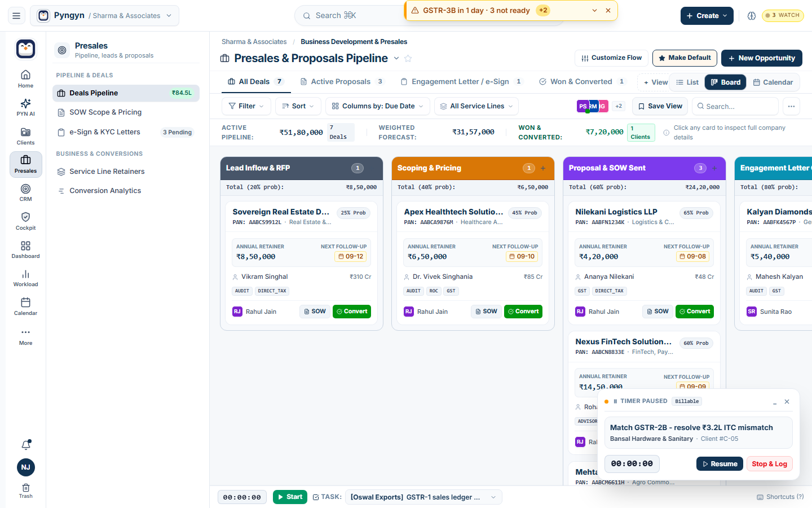Open CRM from the sidebar
Screen dimensions: 812x508
click(25, 192)
